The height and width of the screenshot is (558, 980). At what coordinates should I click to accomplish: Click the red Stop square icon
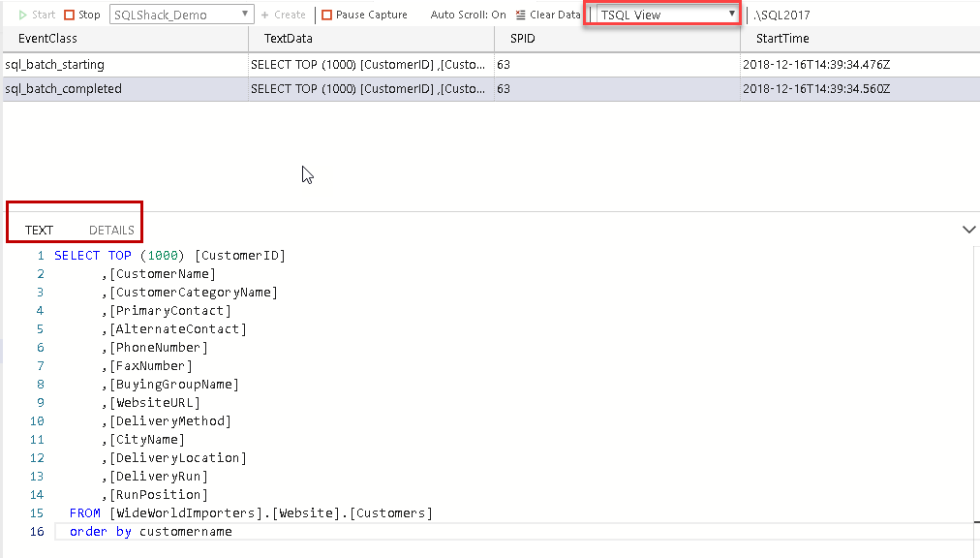point(70,15)
